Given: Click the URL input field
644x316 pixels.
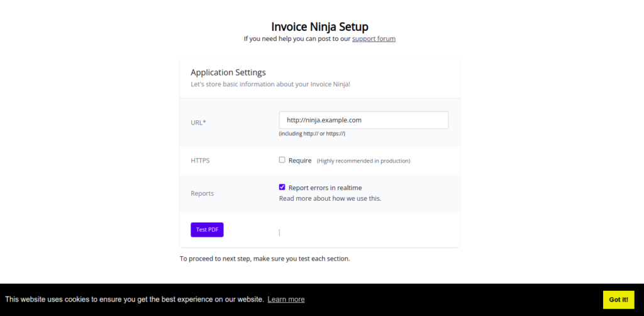Looking at the screenshot, I should click(x=364, y=120).
